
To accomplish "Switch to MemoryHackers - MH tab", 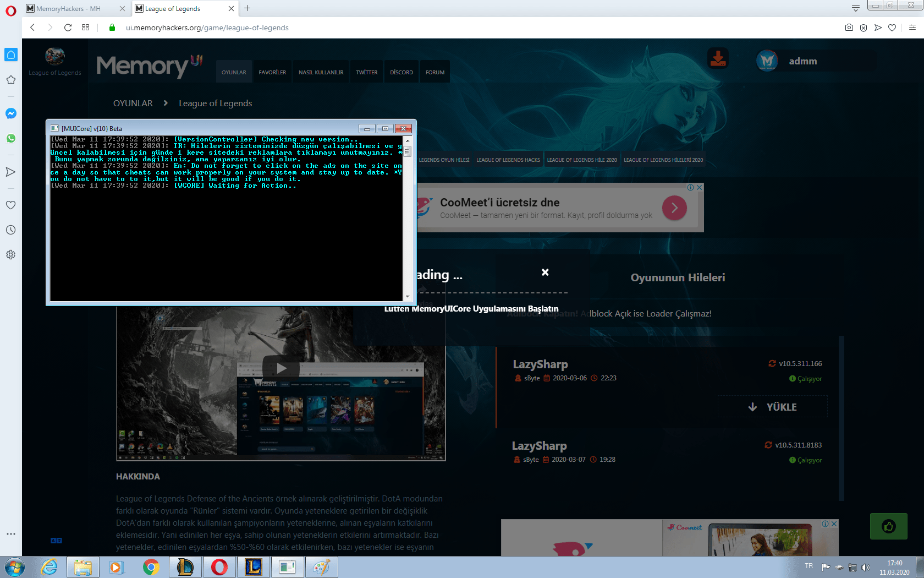I will pyautogui.click(x=76, y=8).
